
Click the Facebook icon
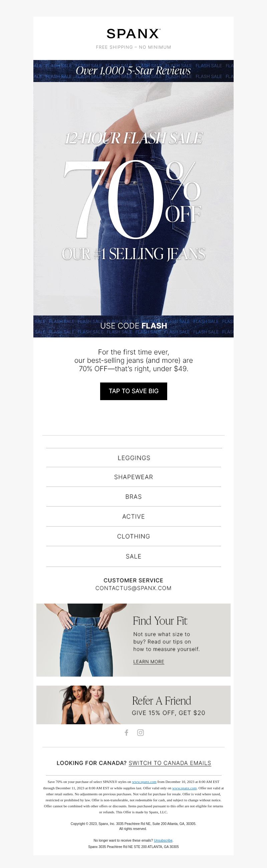coord(126,733)
